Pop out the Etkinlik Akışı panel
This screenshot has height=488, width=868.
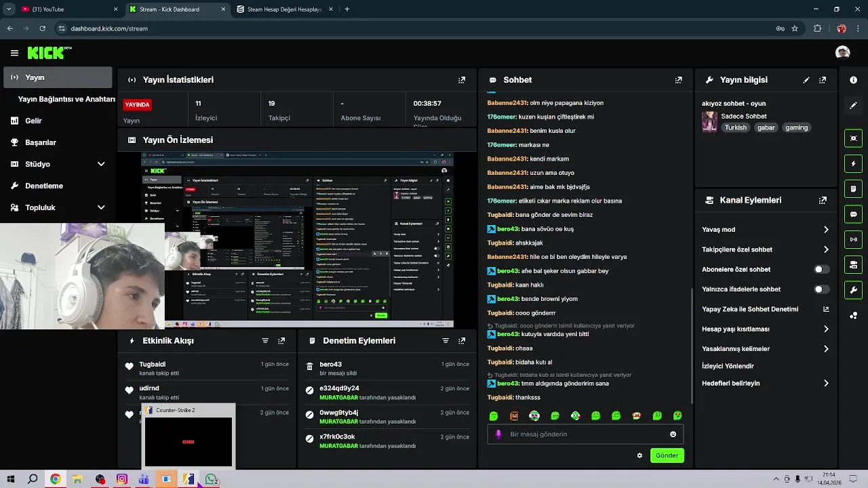[281, 341]
